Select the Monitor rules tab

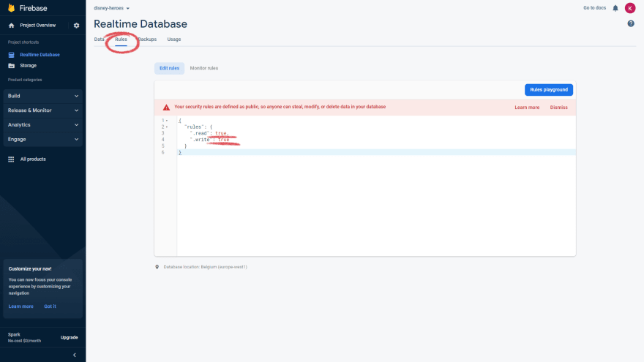203,68
